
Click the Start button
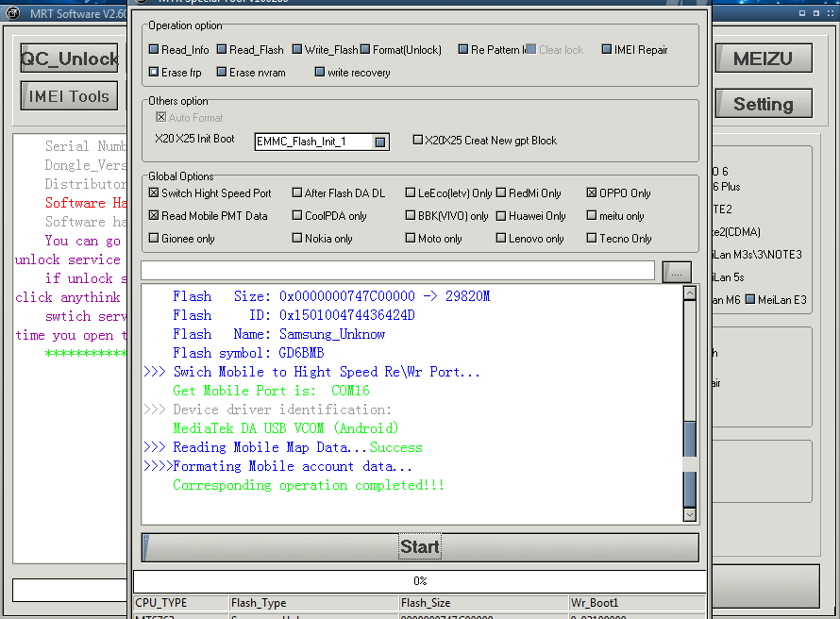point(420,546)
